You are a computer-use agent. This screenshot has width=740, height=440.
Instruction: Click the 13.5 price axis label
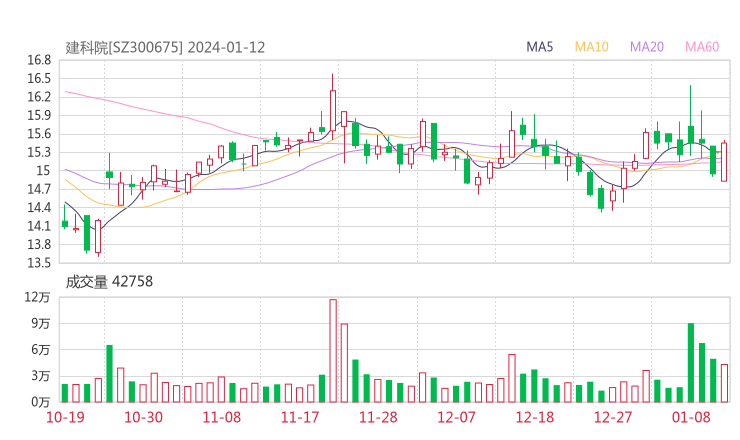(39, 263)
